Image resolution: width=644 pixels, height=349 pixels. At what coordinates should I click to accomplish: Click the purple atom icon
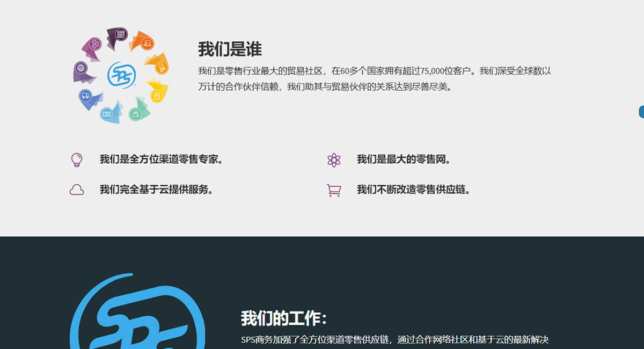click(x=334, y=159)
